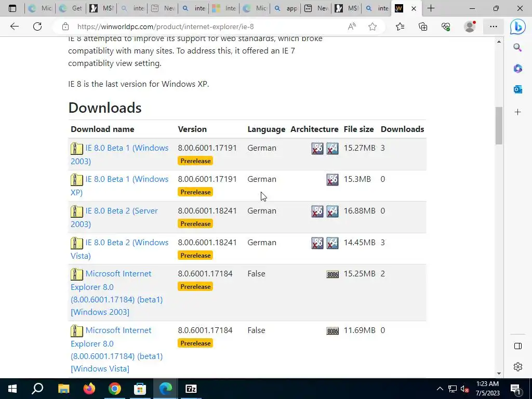Screen dimensions: 532x399
Task: Switch to first 'Mic' tab
Action: pos(40,8)
